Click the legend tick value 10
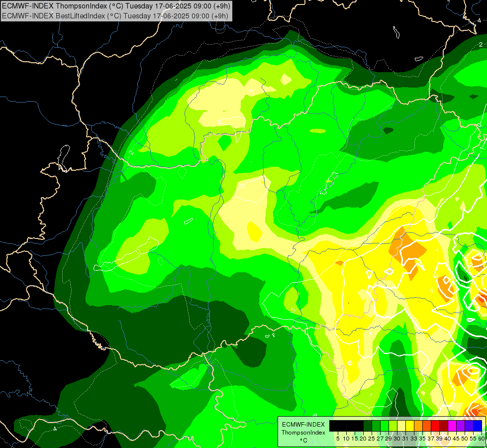 [x=346, y=439]
